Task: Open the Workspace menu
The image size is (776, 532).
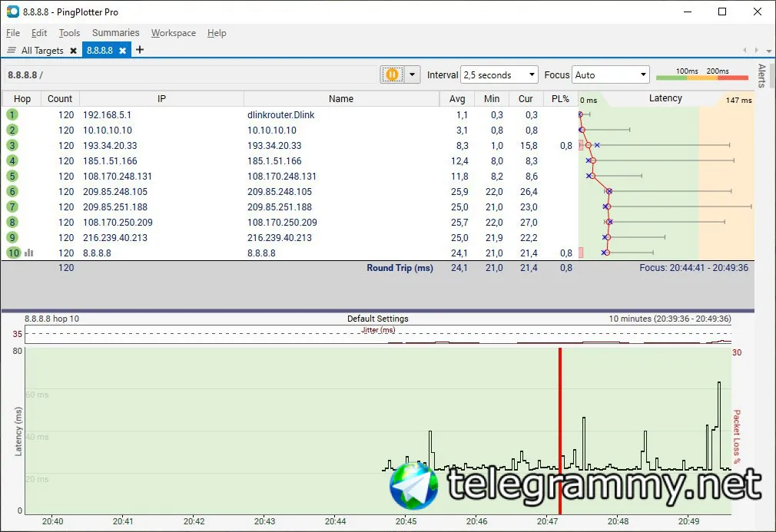Action: click(x=173, y=33)
